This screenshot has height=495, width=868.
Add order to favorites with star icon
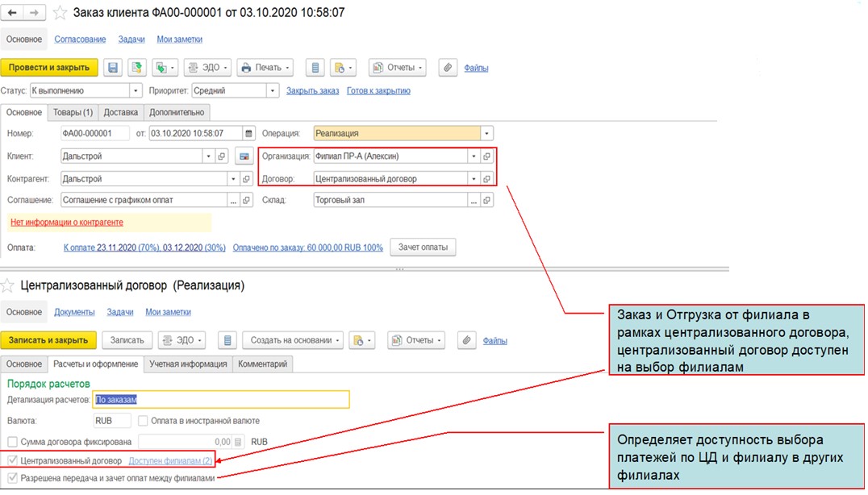coord(61,14)
